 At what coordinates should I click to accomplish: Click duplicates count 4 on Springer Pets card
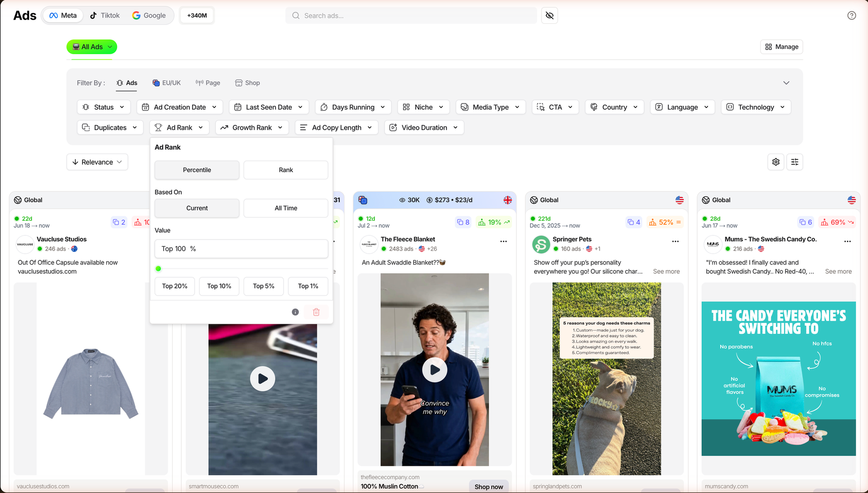[x=634, y=222]
